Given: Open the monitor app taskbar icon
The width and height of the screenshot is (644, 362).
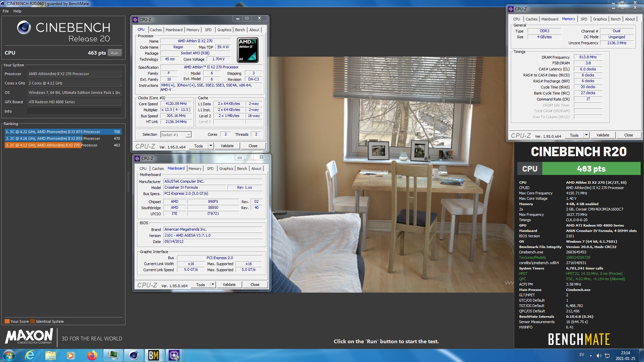Looking at the screenshot, I should [113, 355].
